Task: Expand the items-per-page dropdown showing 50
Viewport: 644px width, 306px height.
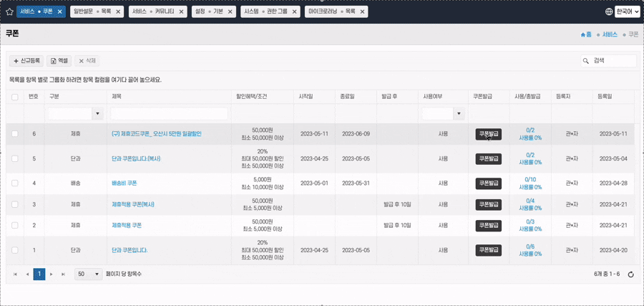Action: 97,274
